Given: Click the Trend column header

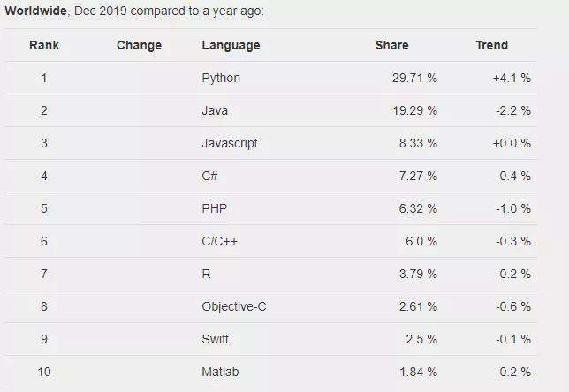Looking at the screenshot, I should point(492,45).
